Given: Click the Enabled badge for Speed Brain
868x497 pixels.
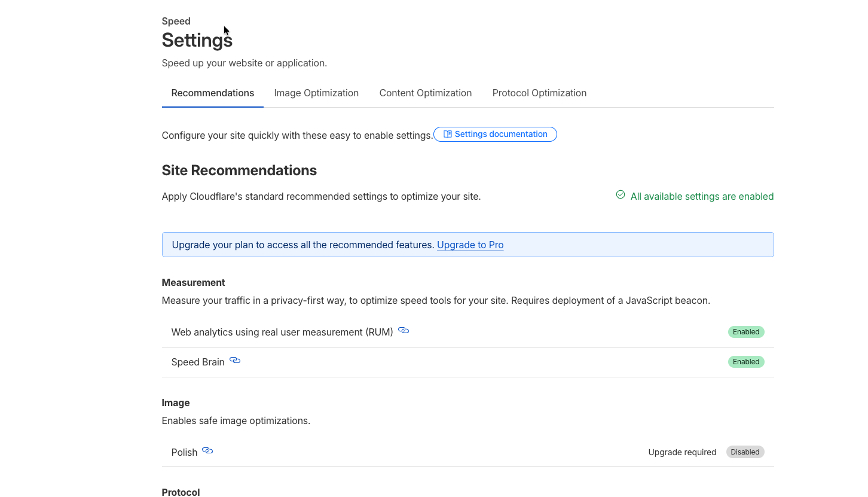Looking at the screenshot, I should pos(745,362).
